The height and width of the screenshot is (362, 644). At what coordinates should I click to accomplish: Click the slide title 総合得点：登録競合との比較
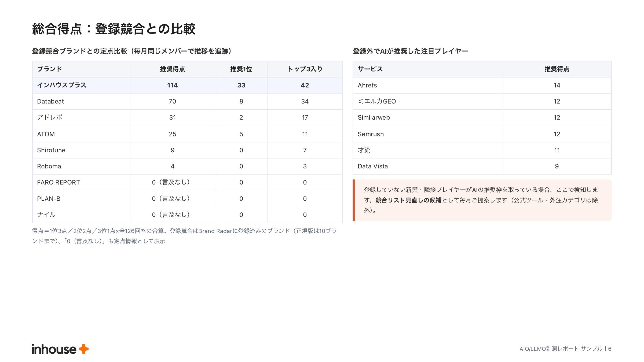[x=114, y=29]
